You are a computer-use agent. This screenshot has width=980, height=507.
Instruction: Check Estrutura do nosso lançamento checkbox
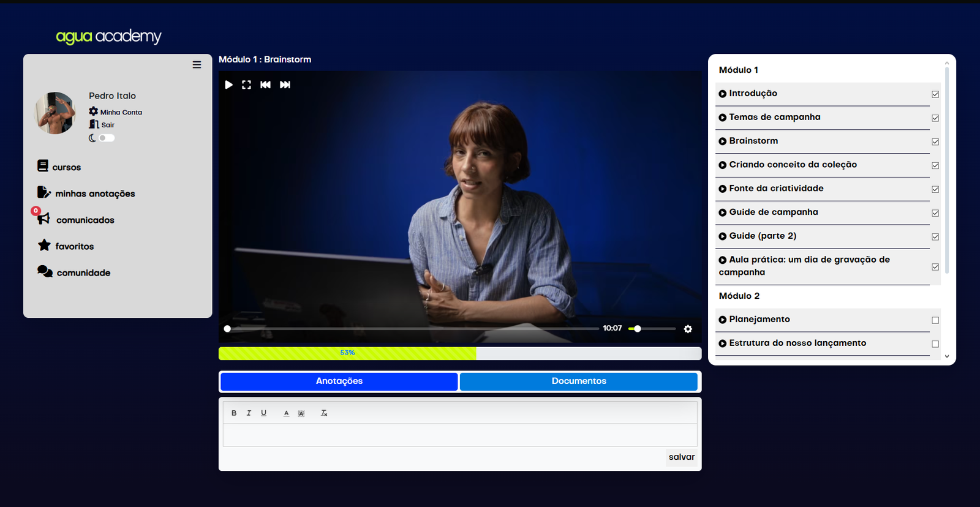pos(935,344)
